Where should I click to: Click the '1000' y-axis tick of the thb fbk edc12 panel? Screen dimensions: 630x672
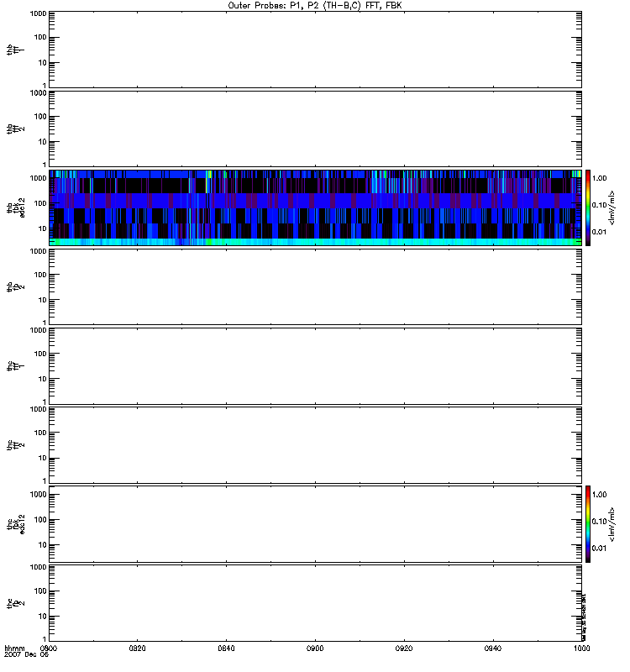click(38, 178)
